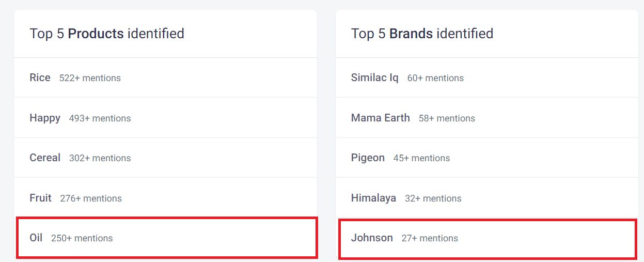Viewport: 644px width, 262px height.
Task: Choose the Pigeon brand entry
Action: pyautogui.click(x=368, y=158)
